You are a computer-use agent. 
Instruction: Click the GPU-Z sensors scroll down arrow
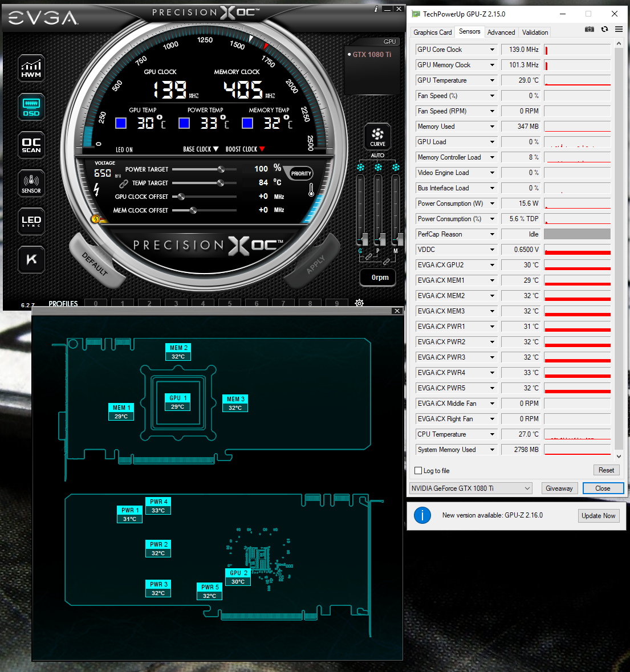[619, 457]
